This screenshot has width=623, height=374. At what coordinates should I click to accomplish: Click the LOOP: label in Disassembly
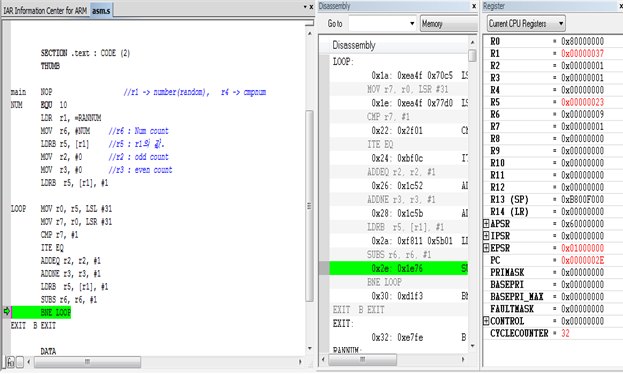click(343, 62)
